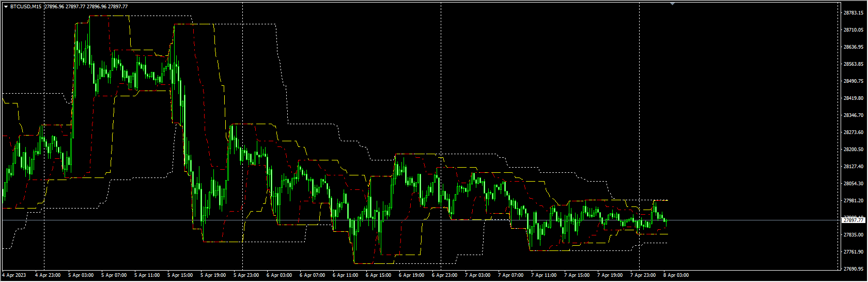Image resolution: width=868 pixels, height=282 pixels.
Task: Select the '6 Apr 23:00' time axis label
Action: tap(444, 275)
